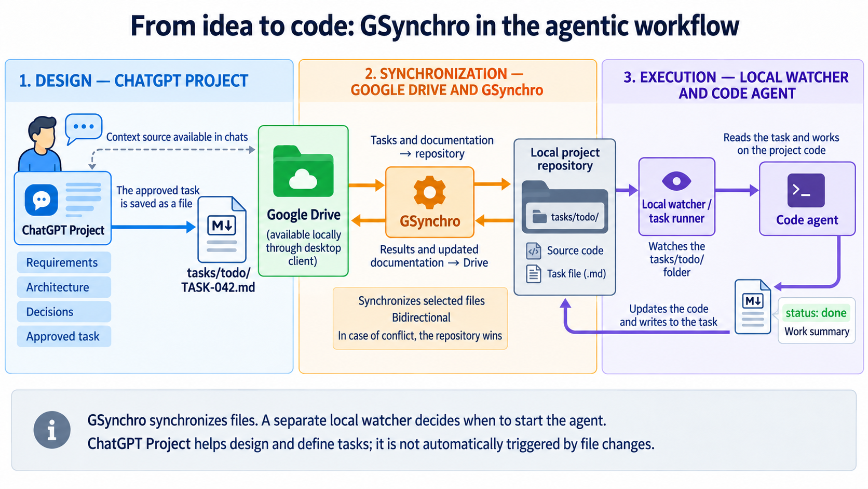Click the tasks/todo/ folder pill
The height and width of the screenshot is (489, 868).
[565, 217]
